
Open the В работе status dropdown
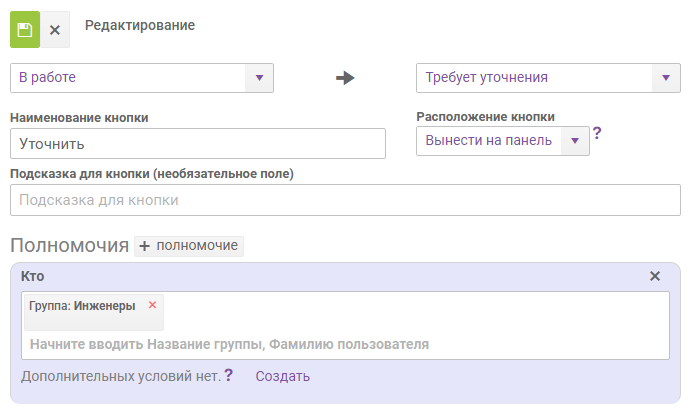coord(141,77)
